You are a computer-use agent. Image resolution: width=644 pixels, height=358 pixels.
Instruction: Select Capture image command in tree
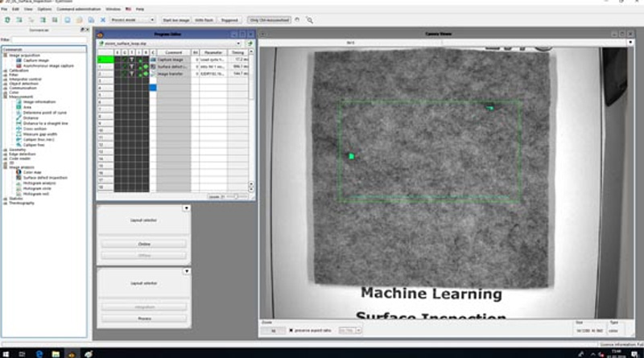point(34,61)
